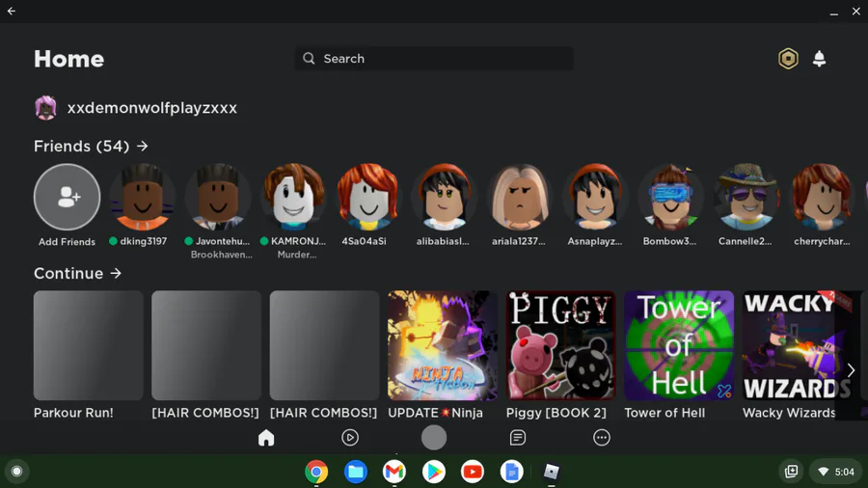Image resolution: width=868 pixels, height=488 pixels.
Task: Open friend Javontehu... avatar
Action: coord(218,197)
